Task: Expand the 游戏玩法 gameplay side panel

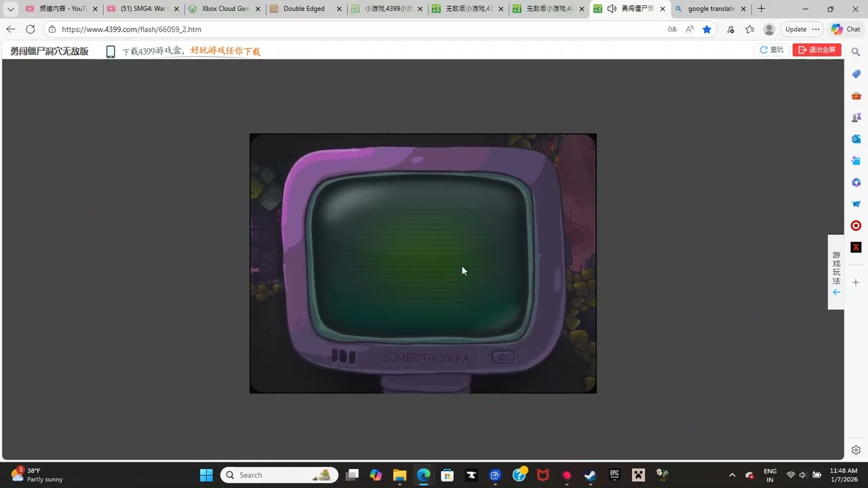Action: [836, 272]
